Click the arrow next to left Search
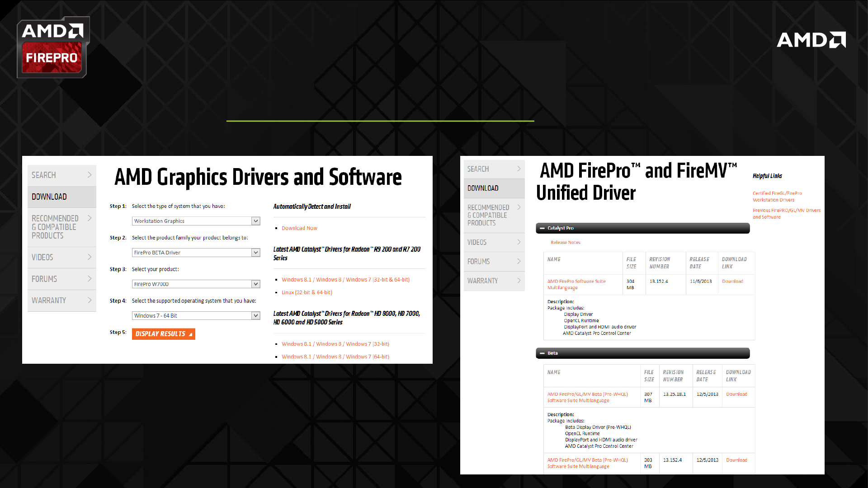868x488 pixels. [x=90, y=175]
